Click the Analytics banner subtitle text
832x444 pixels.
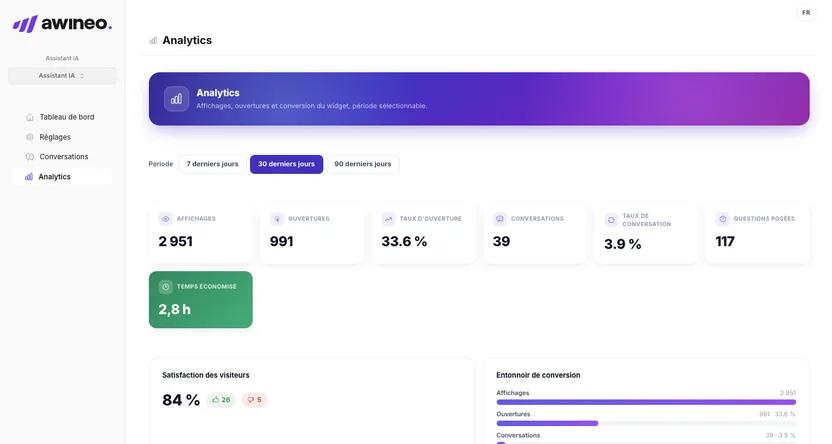click(311, 106)
